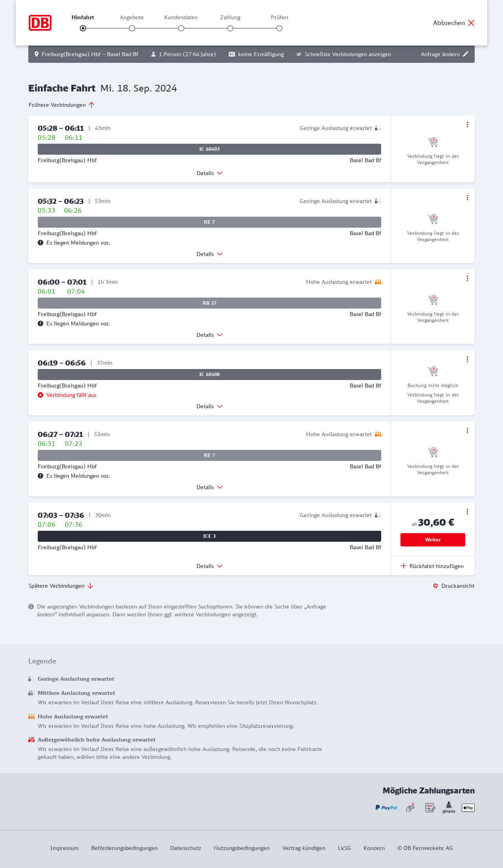The height and width of the screenshot is (868, 503).
Task: Click the Abbrechen close X icon
Action: point(471,23)
